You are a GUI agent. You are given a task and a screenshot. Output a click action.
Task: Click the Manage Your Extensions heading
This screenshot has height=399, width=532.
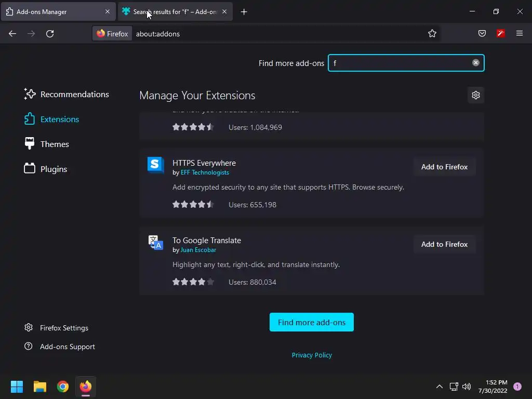[197, 96]
